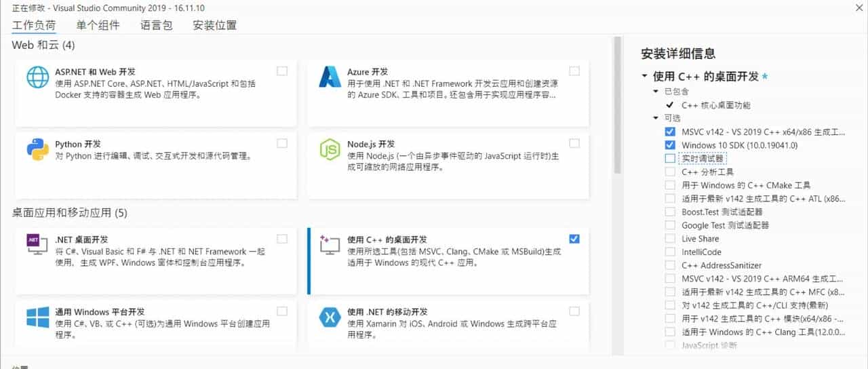This screenshot has height=369, width=868.
Task: Select the Node.js 开发 card title
Action: pos(371,144)
